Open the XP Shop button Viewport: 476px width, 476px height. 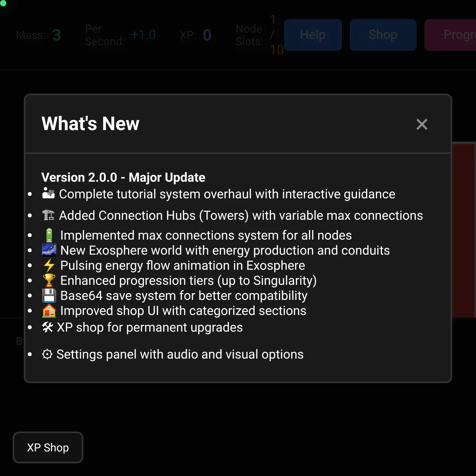click(48, 447)
